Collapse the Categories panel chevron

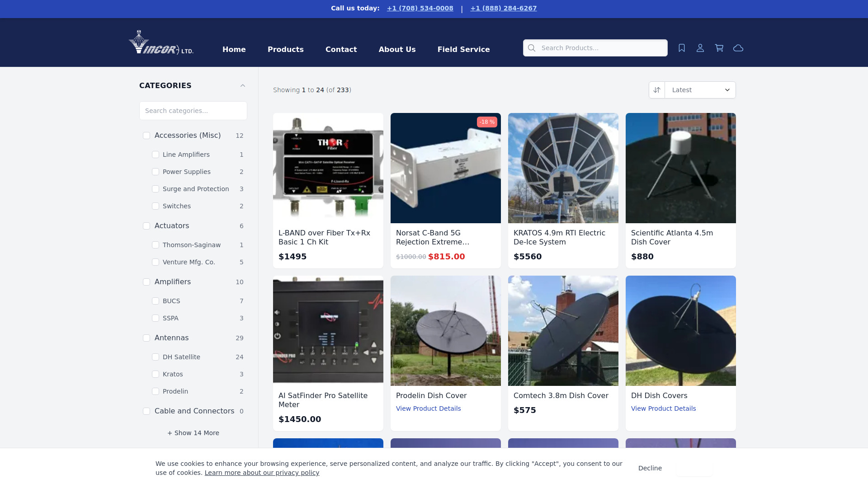pyautogui.click(x=243, y=85)
